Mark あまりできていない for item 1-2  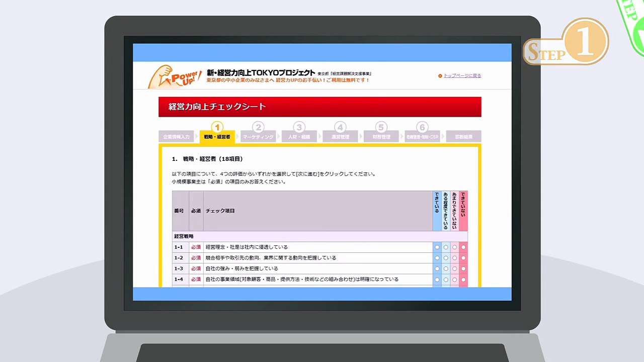(x=454, y=258)
